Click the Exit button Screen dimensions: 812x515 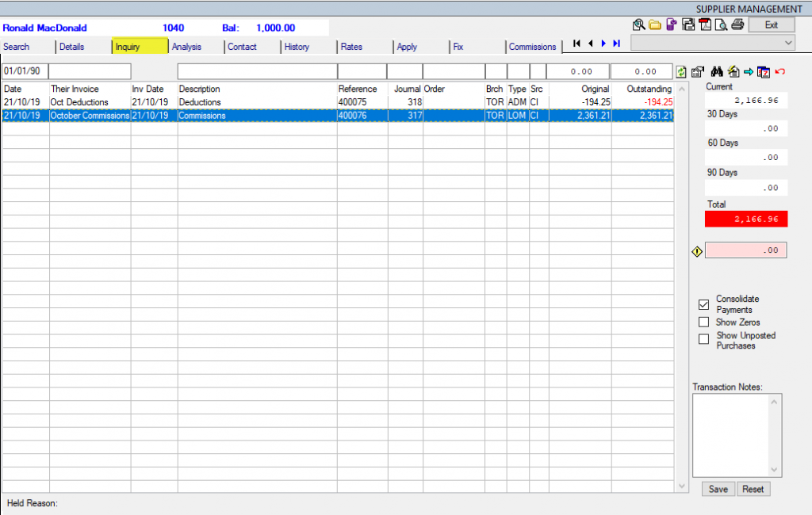[772, 25]
